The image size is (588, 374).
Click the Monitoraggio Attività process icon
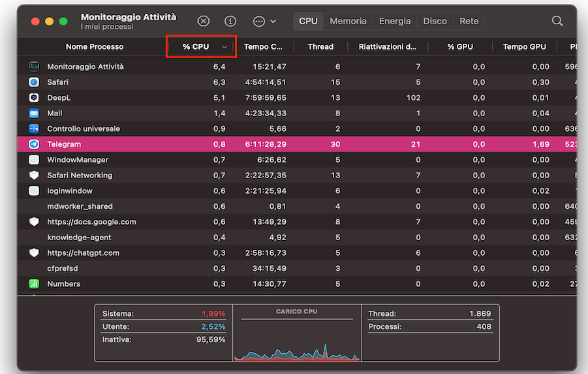point(34,67)
